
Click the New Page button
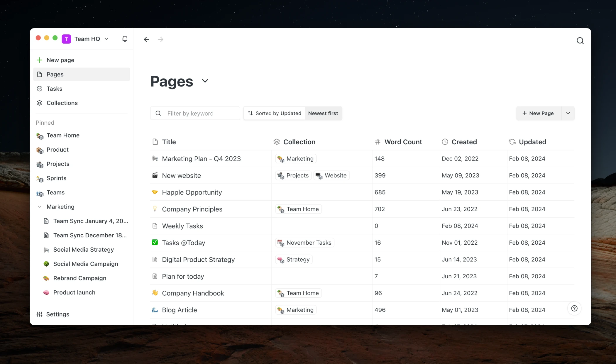pyautogui.click(x=538, y=113)
